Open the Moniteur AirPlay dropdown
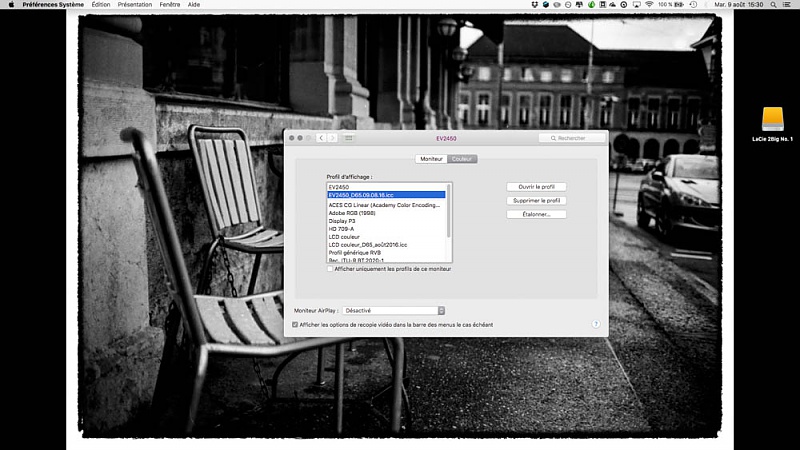Screen dimensions: 800x450 [394, 311]
